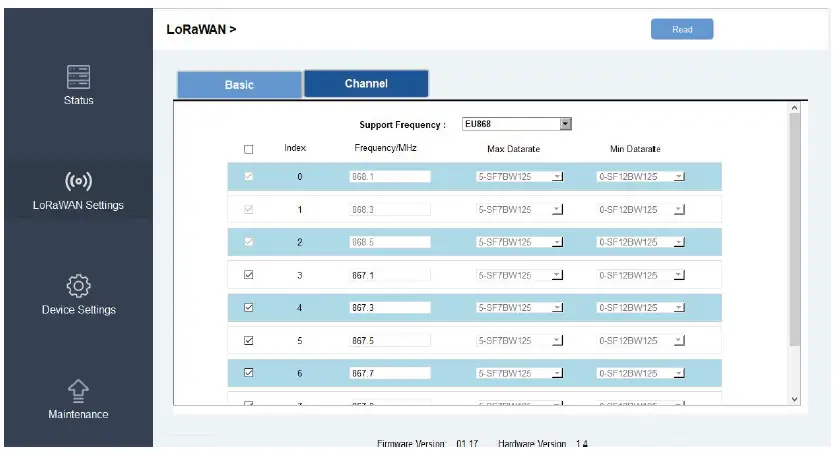838x457 pixels.
Task: Click the 868.1 frequency field
Action: point(390,177)
